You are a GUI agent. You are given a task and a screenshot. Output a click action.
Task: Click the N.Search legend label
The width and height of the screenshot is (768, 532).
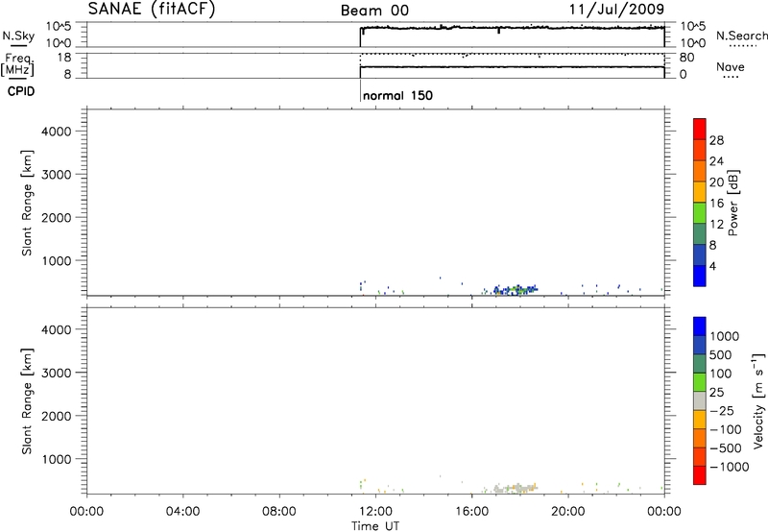point(741,36)
